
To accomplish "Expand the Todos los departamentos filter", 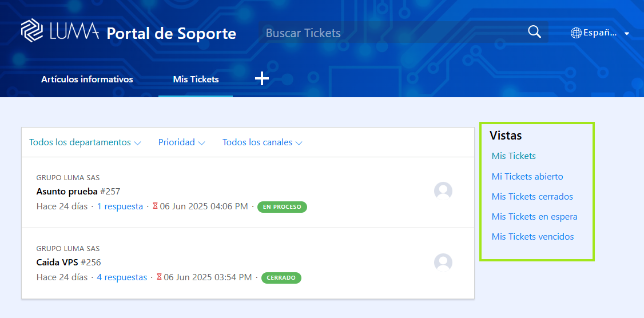I will coord(85,142).
